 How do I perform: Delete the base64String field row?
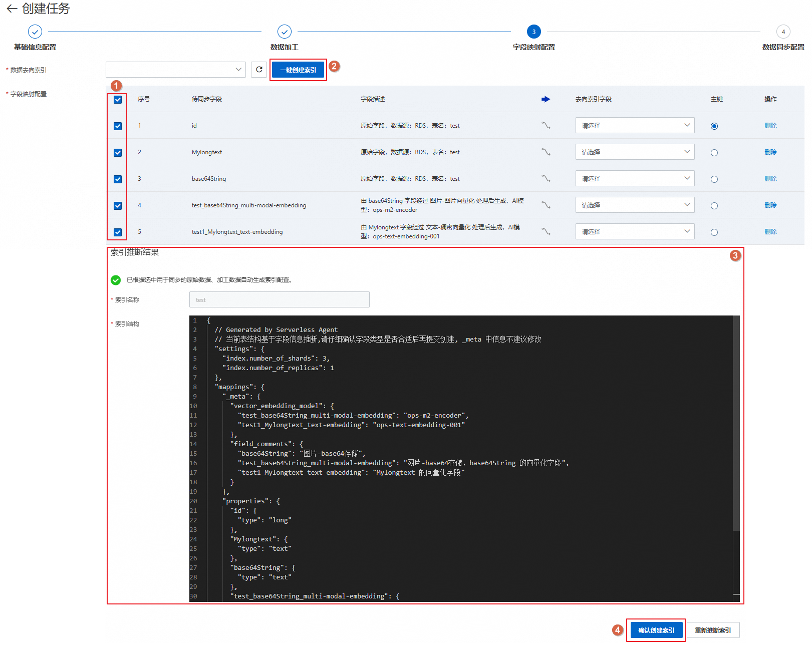770,179
